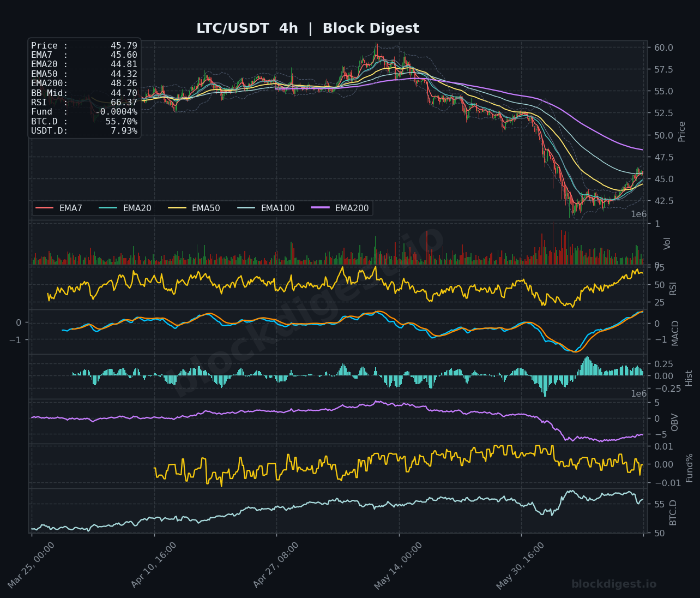This screenshot has height=598, width=700.
Task: Select the EMA200 legend entry
Action: 340,208
